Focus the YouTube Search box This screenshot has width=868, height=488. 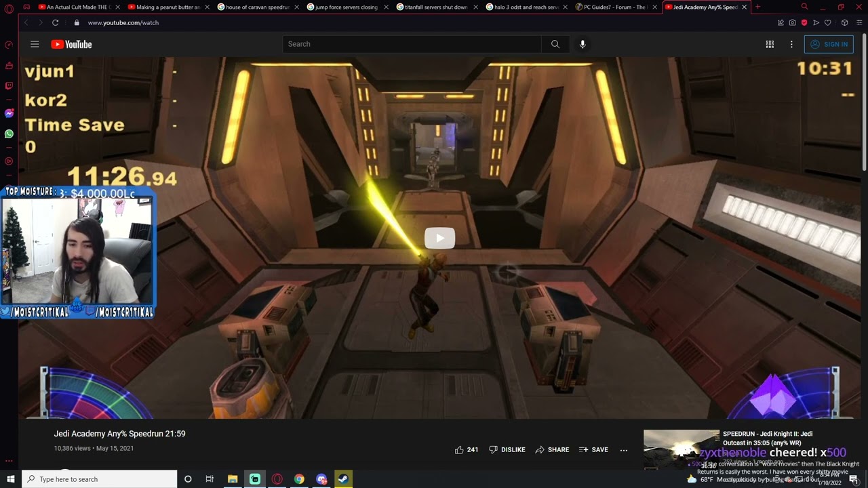tap(412, 44)
